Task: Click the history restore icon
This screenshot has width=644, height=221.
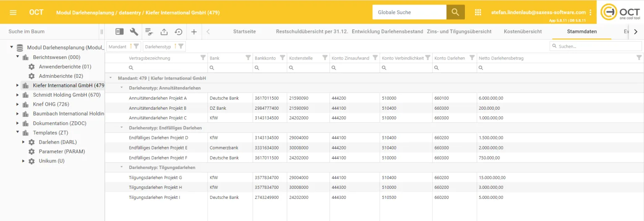Action: tap(179, 32)
